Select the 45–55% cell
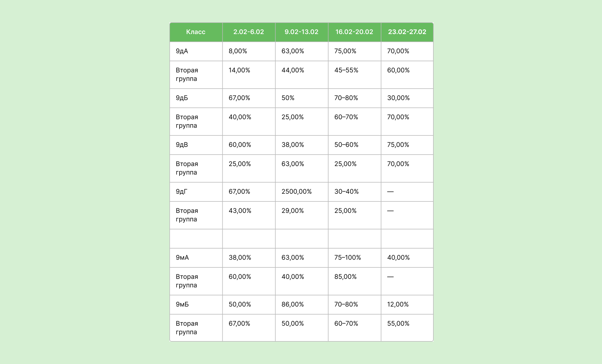This screenshot has width=602, height=364. (x=355, y=75)
